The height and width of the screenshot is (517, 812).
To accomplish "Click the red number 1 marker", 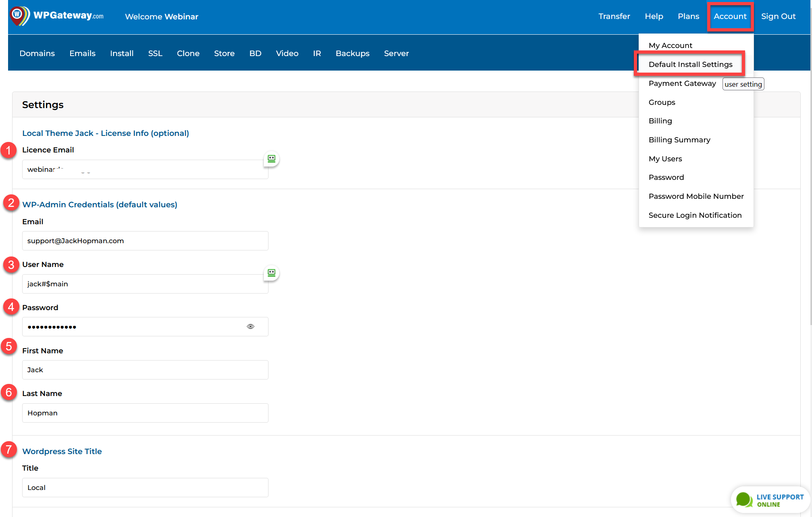I will (8, 150).
